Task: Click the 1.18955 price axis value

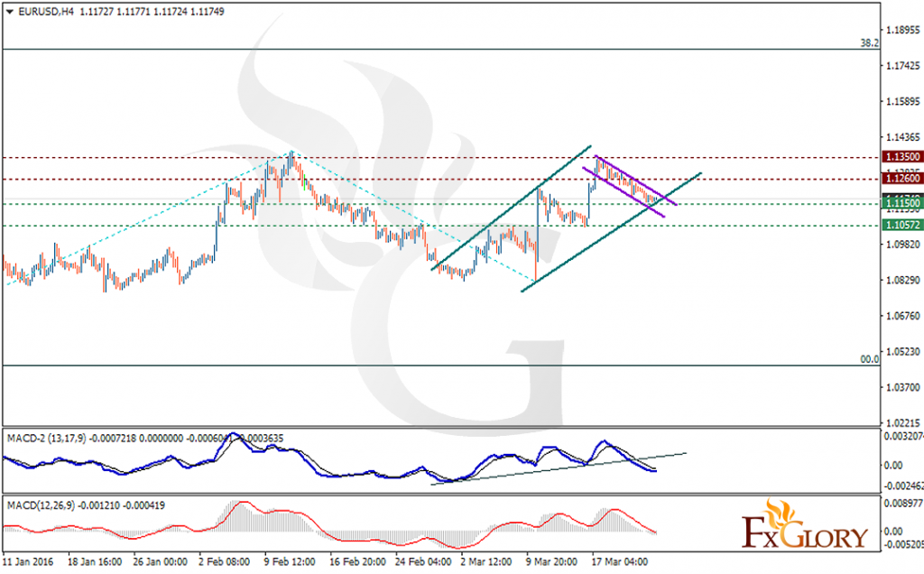Action: (x=903, y=30)
